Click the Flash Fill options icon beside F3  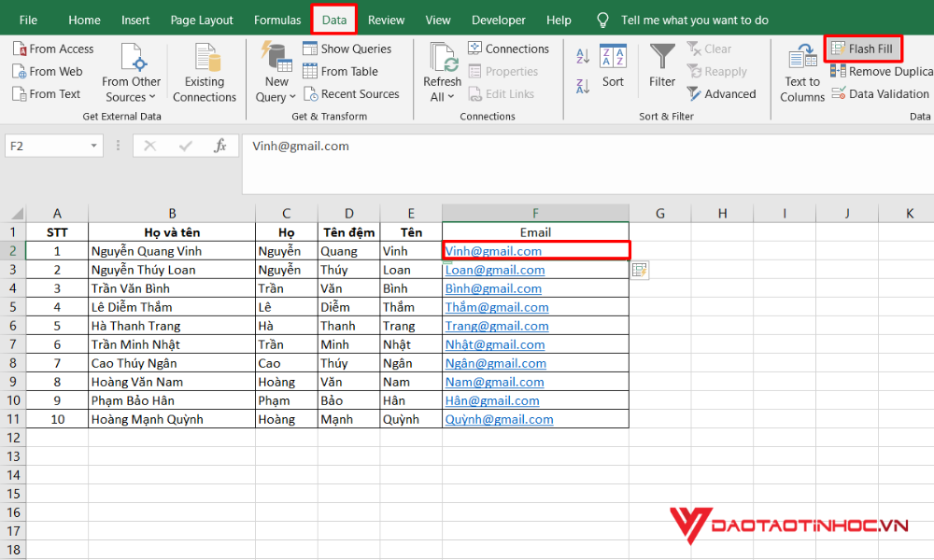640,270
